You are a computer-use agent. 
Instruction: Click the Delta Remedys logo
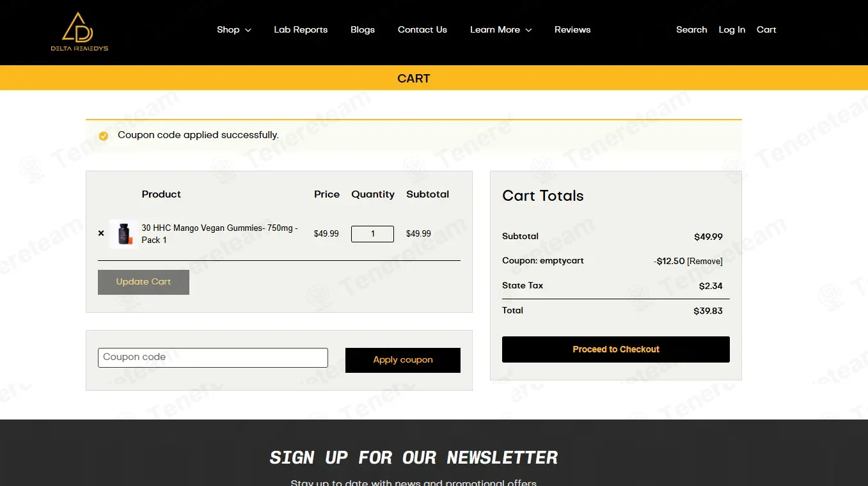tap(79, 31)
